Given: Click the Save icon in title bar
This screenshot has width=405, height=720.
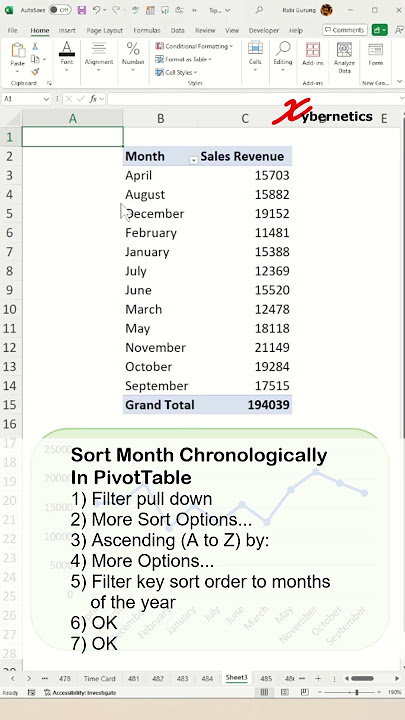Looking at the screenshot, I should coord(81,10).
